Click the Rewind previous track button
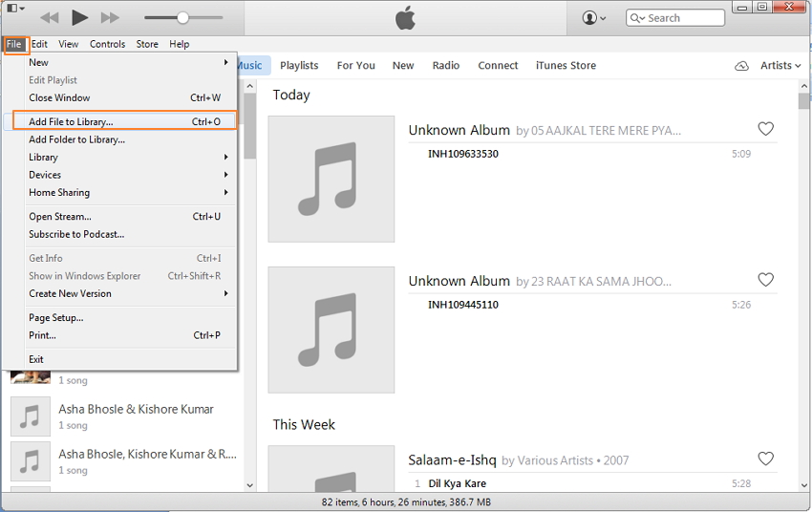The image size is (812, 512). coord(50,17)
